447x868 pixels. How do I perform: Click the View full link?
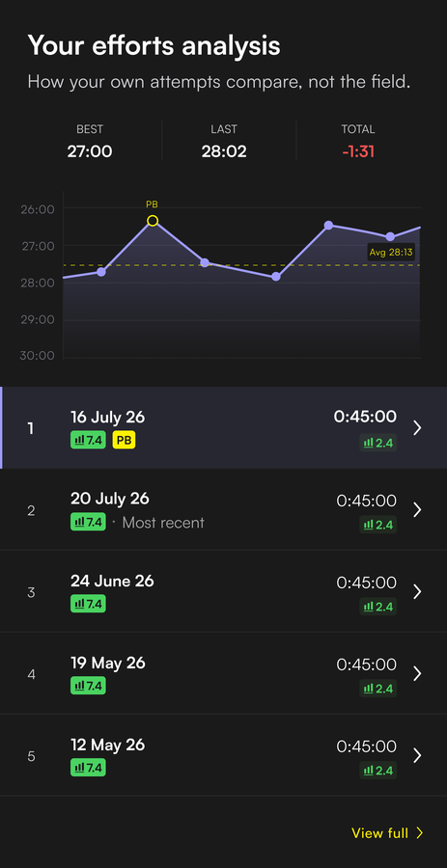pyautogui.click(x=387, y=832)
